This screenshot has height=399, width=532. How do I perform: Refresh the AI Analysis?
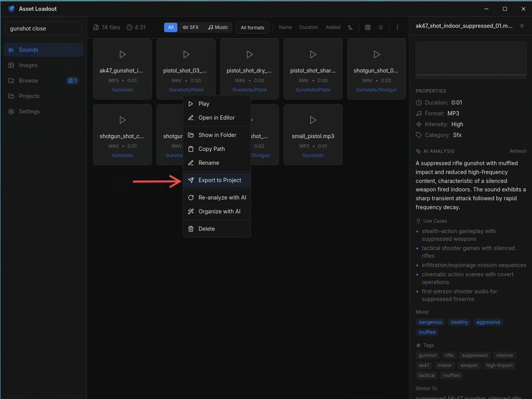tap(518, 151)
